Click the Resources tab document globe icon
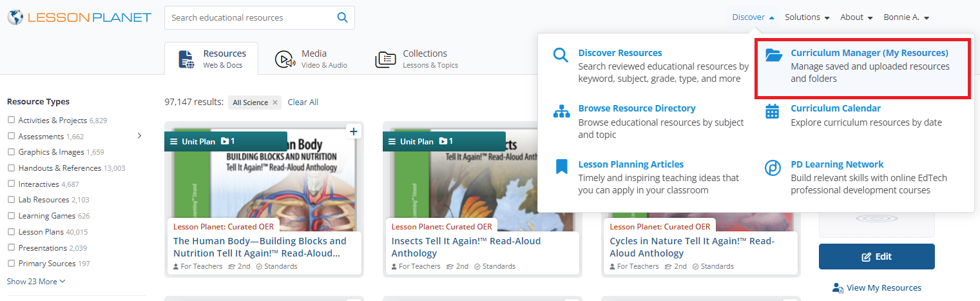980x301 pixels. (x=186, y=59)
